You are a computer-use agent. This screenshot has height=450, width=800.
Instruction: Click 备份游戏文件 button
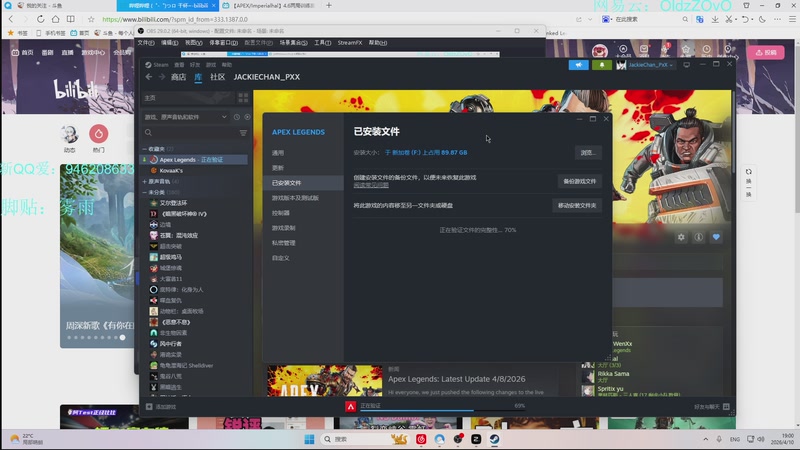(579, 181)
